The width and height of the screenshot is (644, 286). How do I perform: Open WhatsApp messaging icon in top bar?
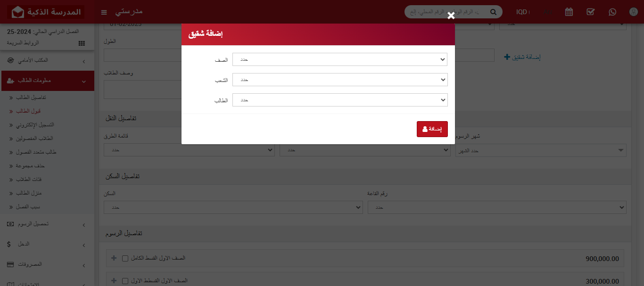(x=612, y=12)
